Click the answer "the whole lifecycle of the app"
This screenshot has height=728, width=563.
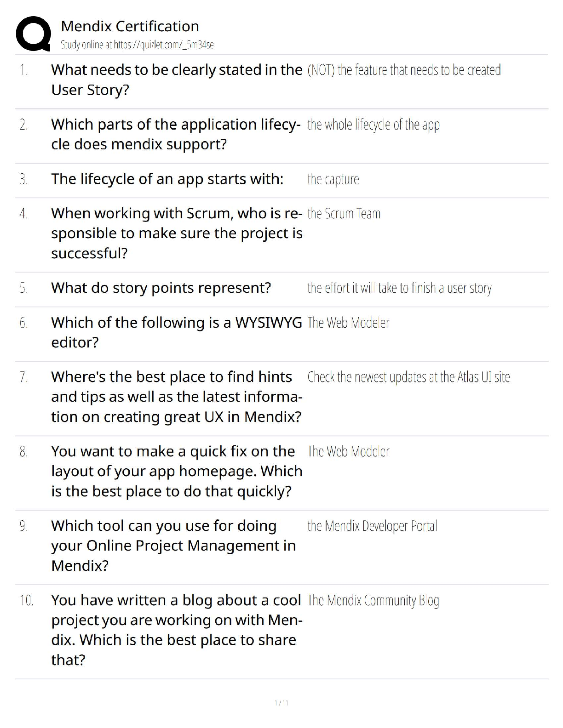coord(373,125)
